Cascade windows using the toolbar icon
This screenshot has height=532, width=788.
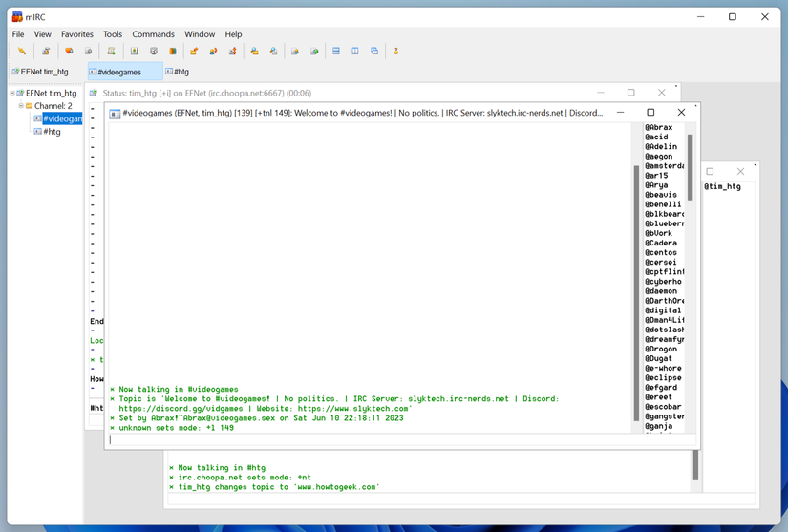[x=374, y=52]
